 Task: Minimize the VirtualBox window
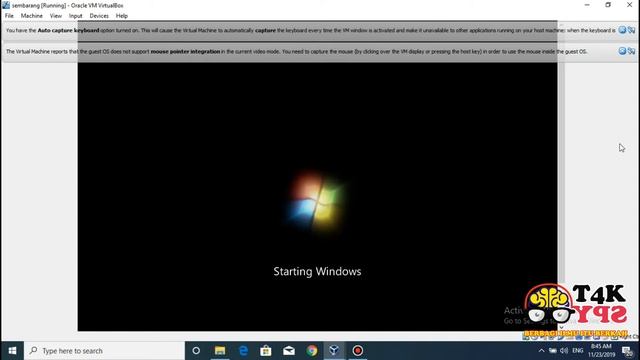587,5
